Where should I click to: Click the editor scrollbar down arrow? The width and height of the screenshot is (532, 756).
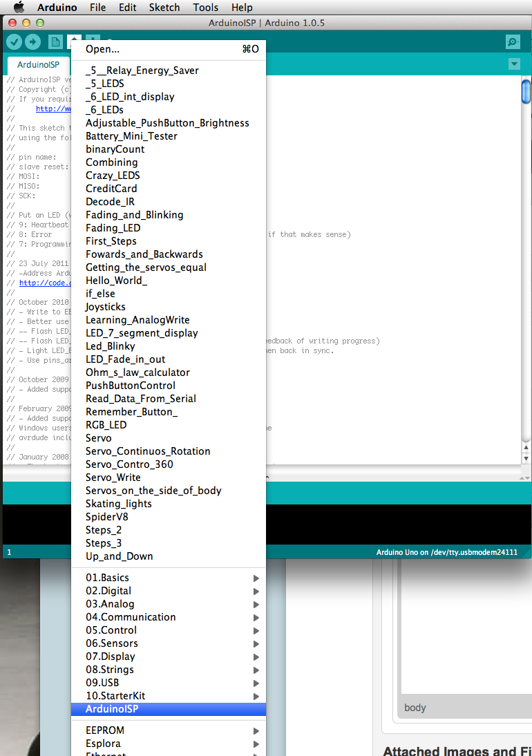click(x=526, y=459)
